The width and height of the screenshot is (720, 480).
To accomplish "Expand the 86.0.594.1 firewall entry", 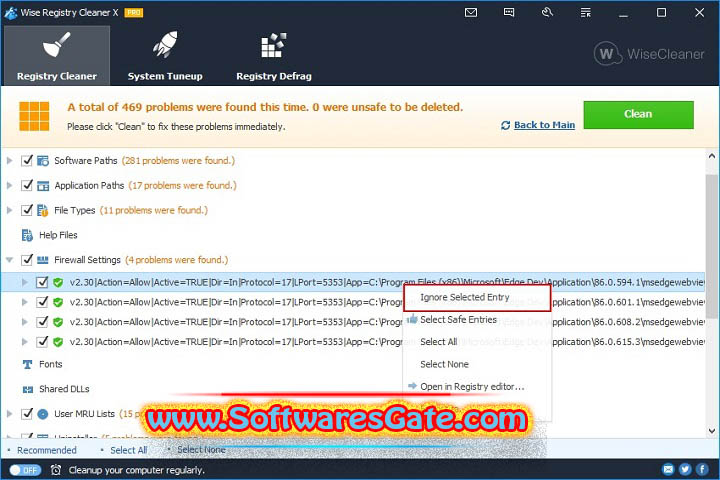I will (x=25, y=282).
